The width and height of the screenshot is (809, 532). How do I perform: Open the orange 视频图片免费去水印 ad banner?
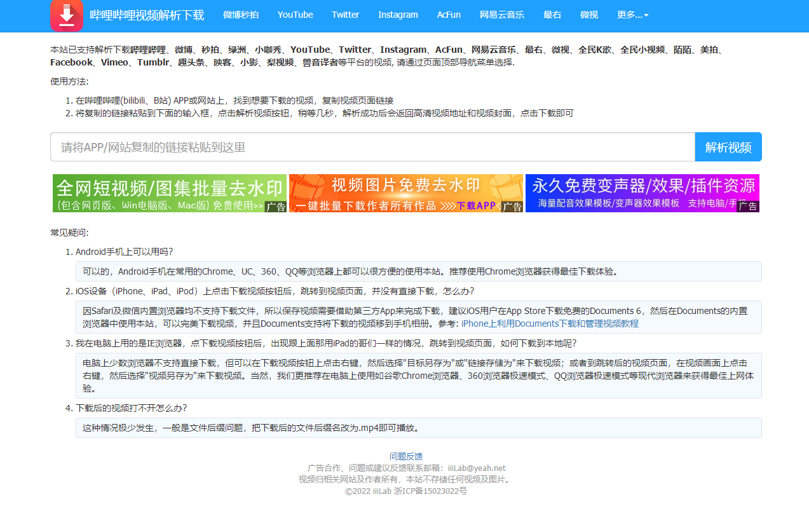[x=406, y=193]
